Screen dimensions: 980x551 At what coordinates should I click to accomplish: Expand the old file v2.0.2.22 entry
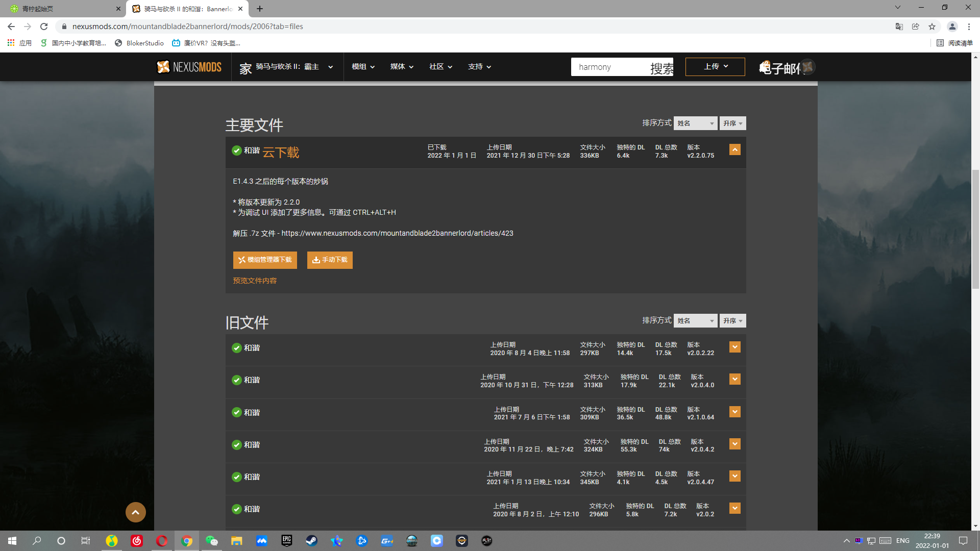(x=735, y=347)
